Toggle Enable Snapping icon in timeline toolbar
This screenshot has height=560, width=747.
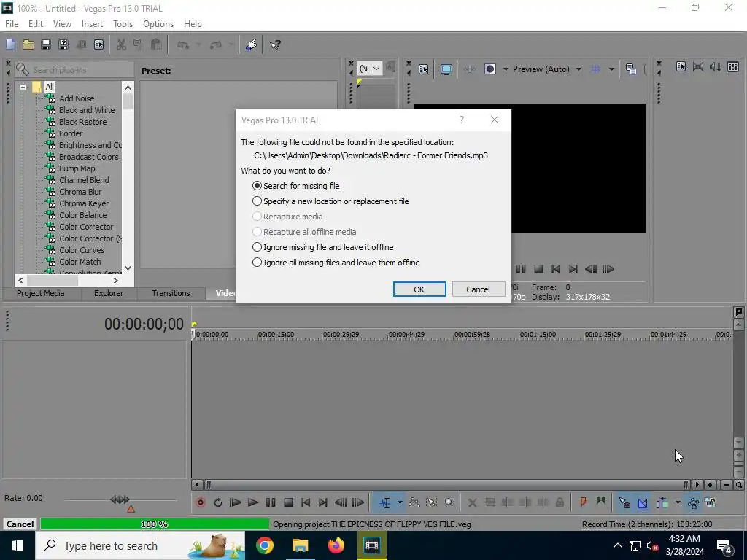click(624, 502)
